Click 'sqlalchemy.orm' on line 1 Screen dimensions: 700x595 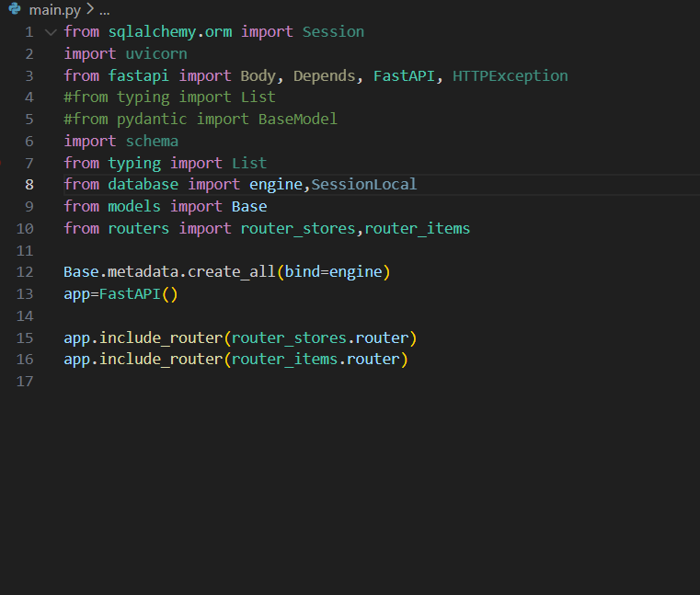pos(170,32)
